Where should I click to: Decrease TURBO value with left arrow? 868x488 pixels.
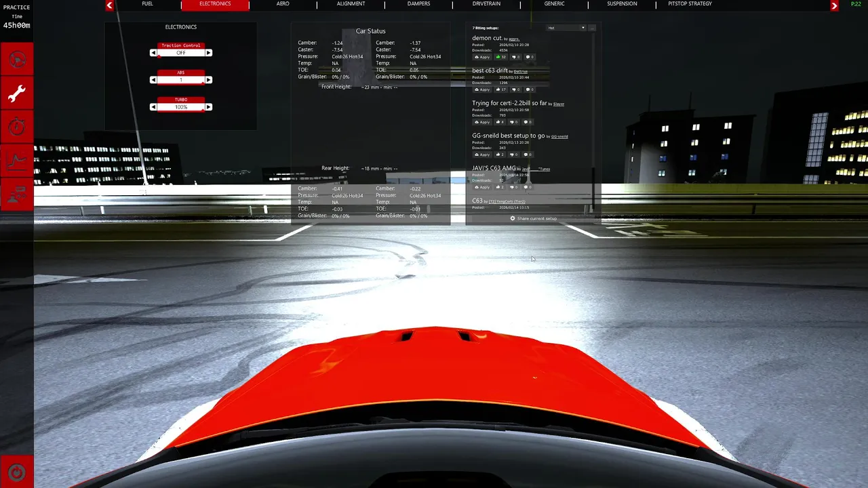pyautogui.click(x=153, y=107)
